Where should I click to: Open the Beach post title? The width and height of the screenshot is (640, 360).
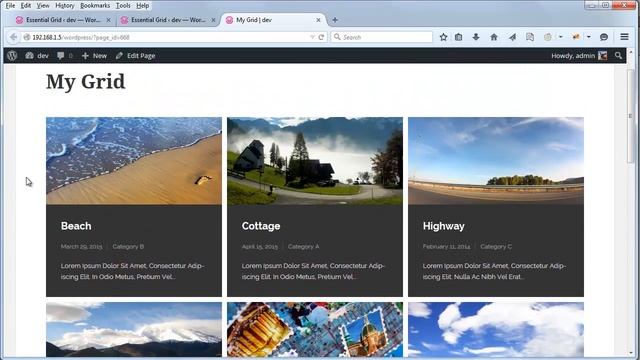click(76, 226)
